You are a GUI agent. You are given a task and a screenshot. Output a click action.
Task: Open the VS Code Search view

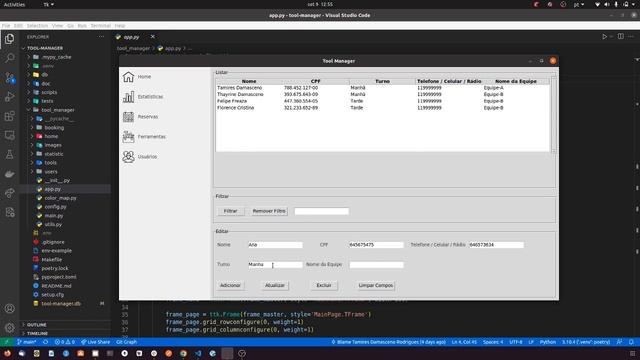click(9, 58)
